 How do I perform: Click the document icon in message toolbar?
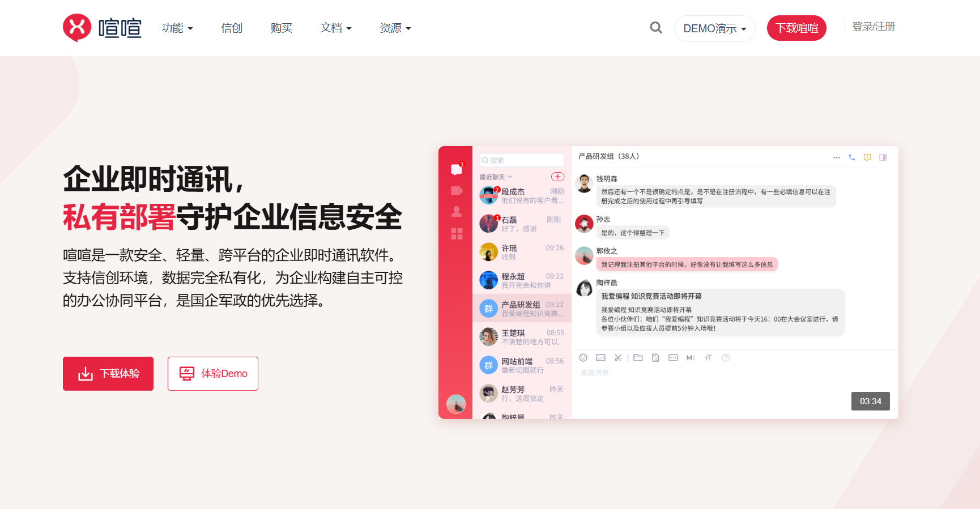coord(655,357)
